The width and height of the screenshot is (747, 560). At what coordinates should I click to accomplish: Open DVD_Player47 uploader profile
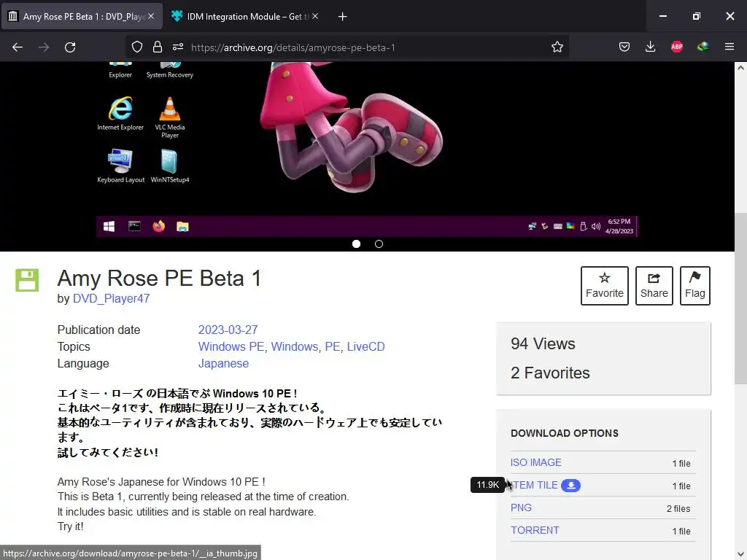pyautogui.click(x=111, y=298)
